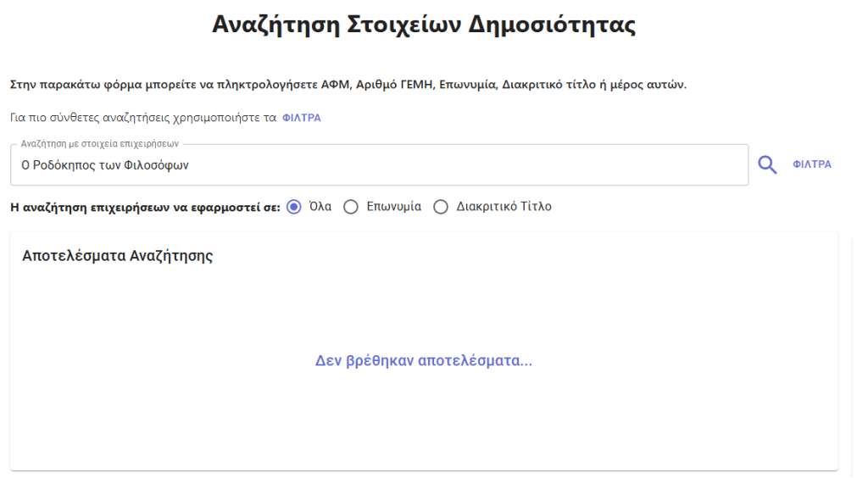Select the Διακριτικό Τίτλο radio button circle
Screen dimensions: 868x478
(441, 207)
